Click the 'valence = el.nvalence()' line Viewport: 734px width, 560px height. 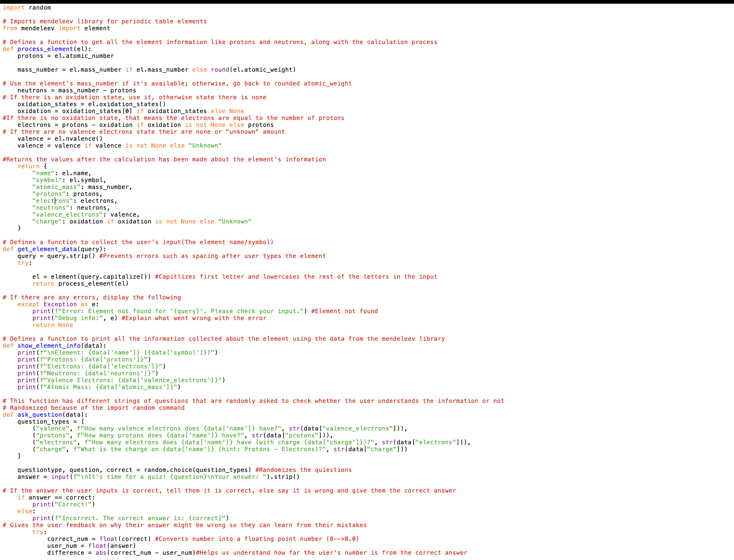point(60,139)
